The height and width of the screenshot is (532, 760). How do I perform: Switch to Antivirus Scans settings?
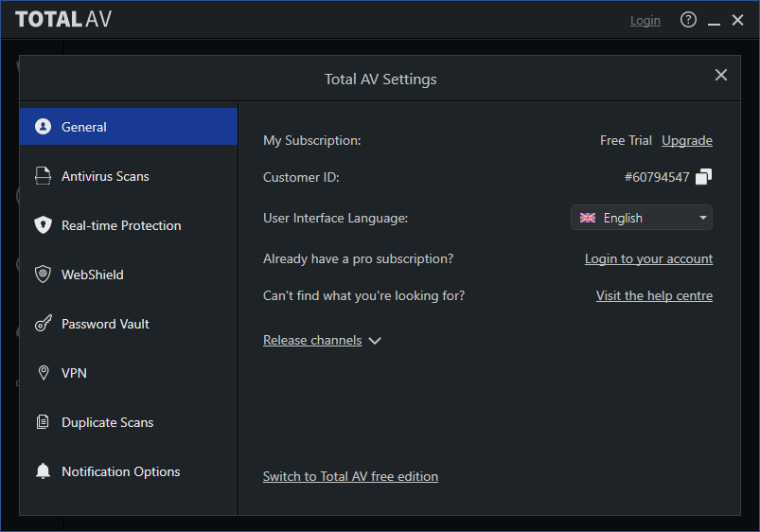(129, 175)
